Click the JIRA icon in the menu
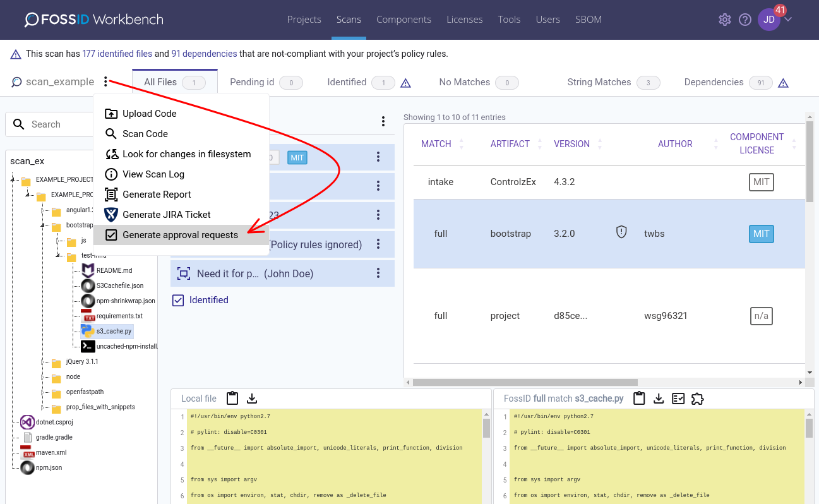819x504 pixels. point(111,215)
